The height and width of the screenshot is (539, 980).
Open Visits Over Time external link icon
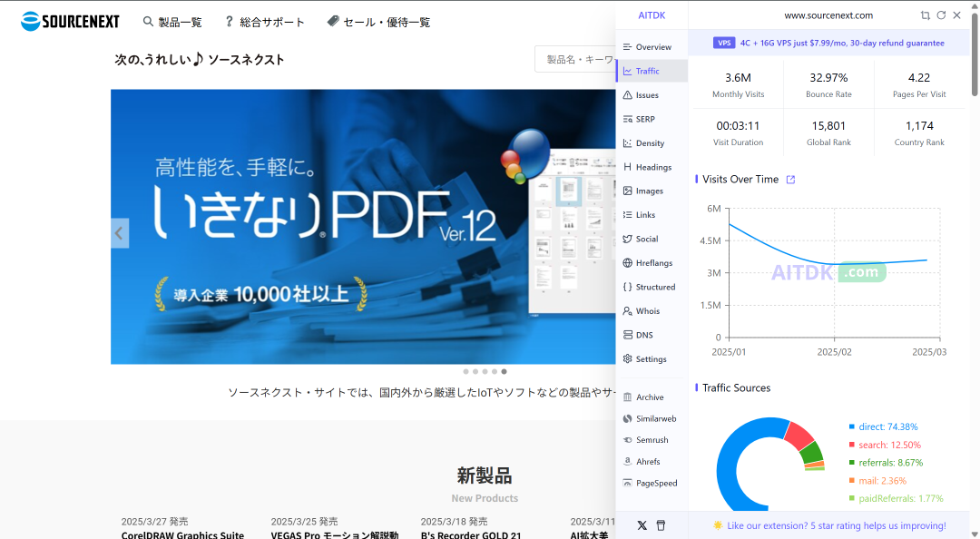[790, 180]
